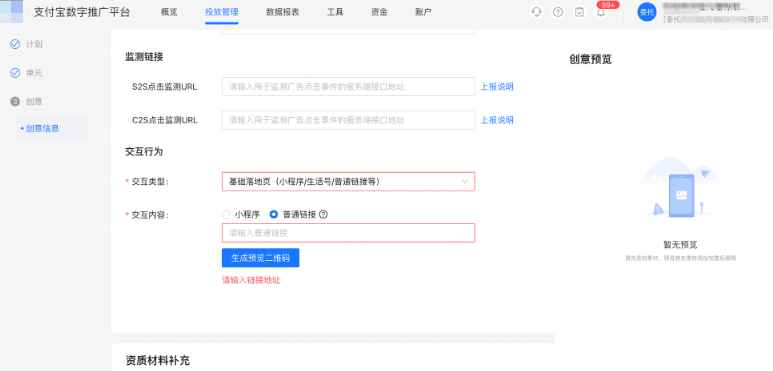The width and height of the screenshot is (773, 371).
Task: Click 生成预览二维码 button
Action: pyautogui.click(x=260, y=258)
